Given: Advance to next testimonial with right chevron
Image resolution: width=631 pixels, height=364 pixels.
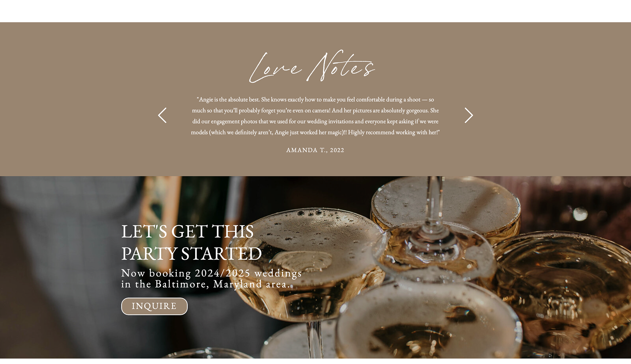Looking at the screenshot, I should click(x=469, y=115).
